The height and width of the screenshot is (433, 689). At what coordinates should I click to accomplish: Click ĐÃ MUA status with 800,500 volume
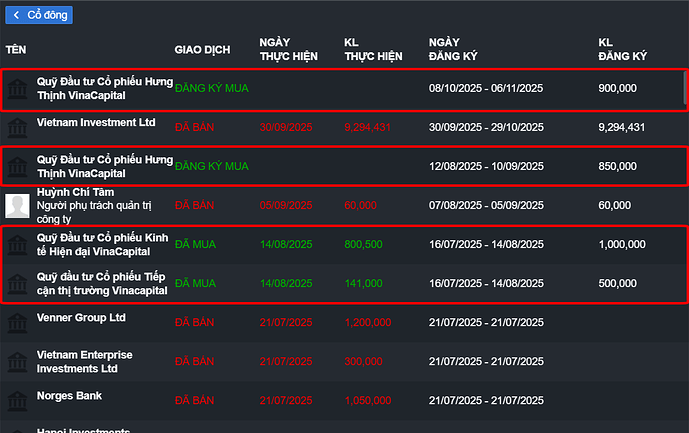(x=196, y=244)
